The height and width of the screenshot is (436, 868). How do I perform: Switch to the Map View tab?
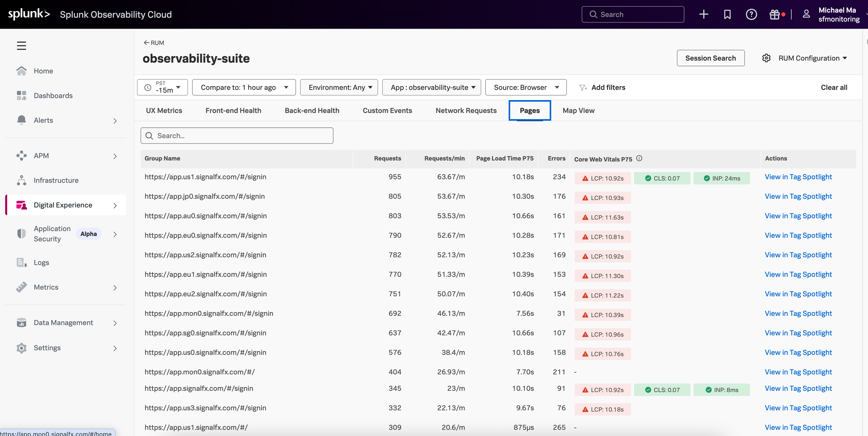coord(578,111)
